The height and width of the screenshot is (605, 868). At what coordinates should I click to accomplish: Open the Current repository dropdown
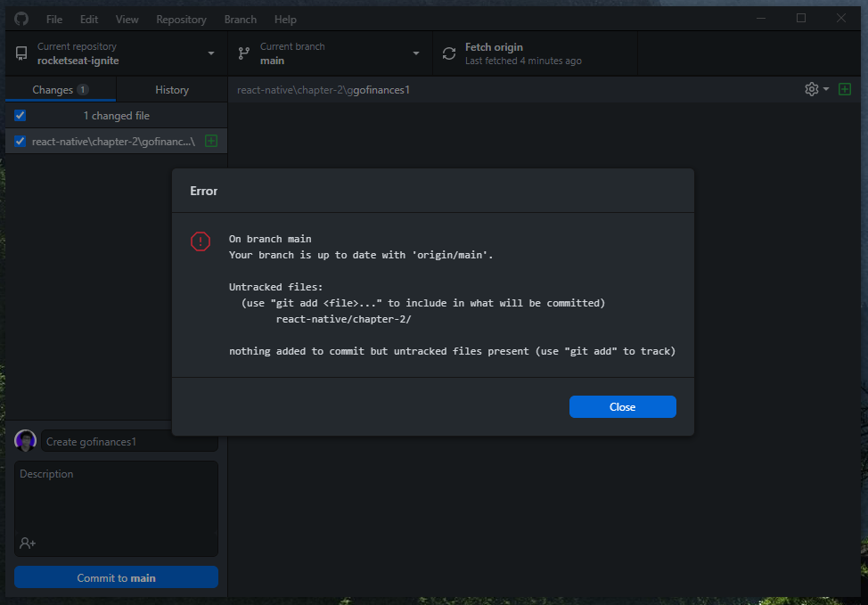(x=210, y=53)
